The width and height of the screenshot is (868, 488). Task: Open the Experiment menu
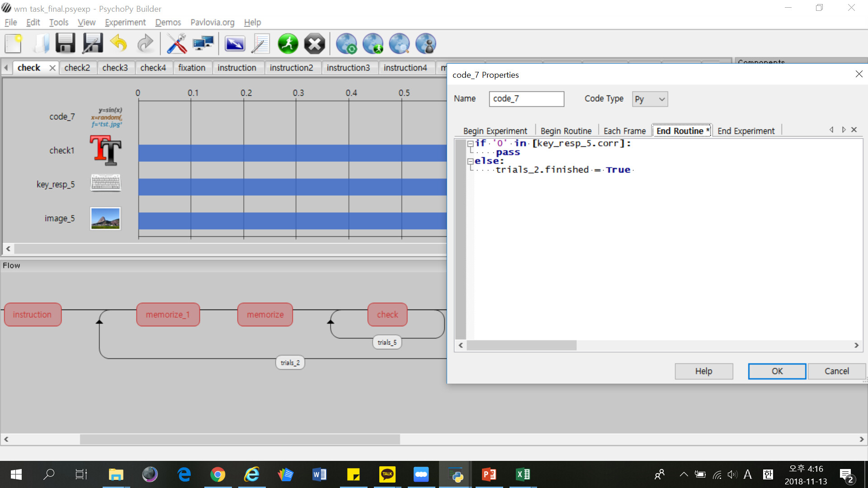pyautogui.click(x=125, y=22)
